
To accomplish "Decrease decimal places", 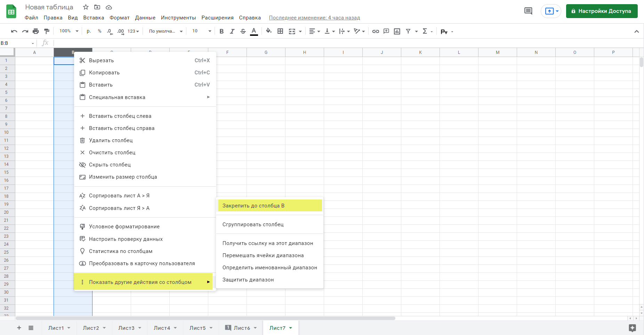I will click(x=110, y=31).
